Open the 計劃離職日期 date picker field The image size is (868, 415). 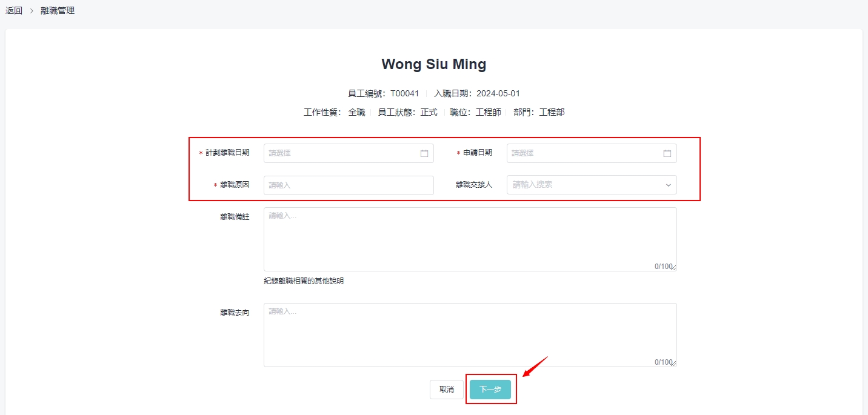342,153
